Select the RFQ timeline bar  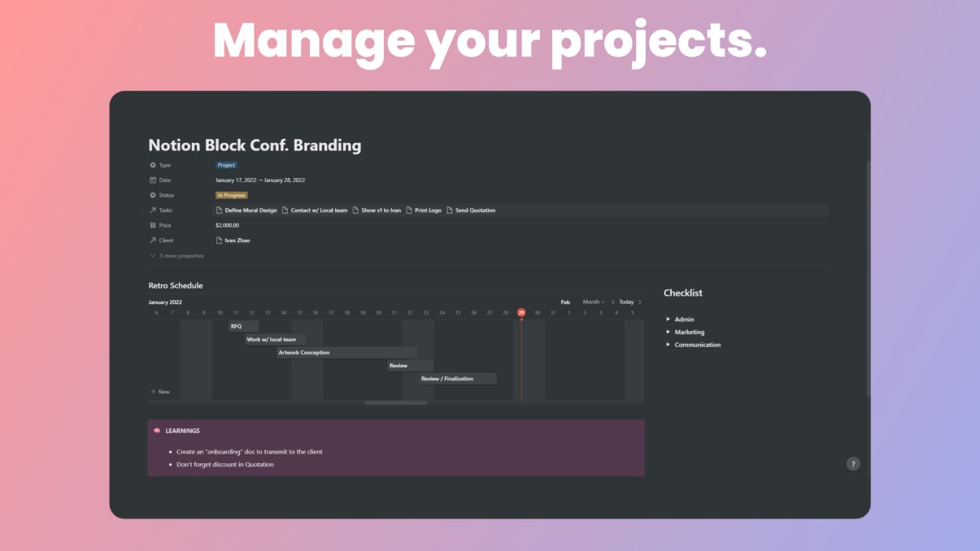tap(243, 326)
